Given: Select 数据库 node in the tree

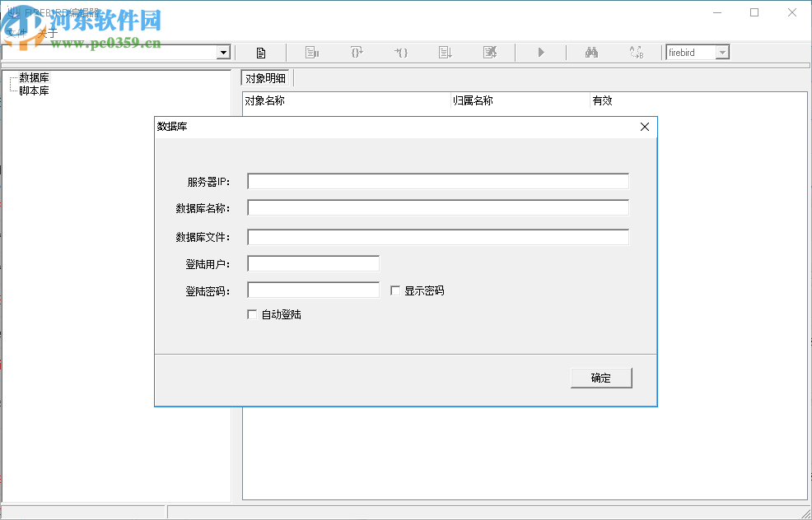Looking at the screenshot, I should (35, 78).
